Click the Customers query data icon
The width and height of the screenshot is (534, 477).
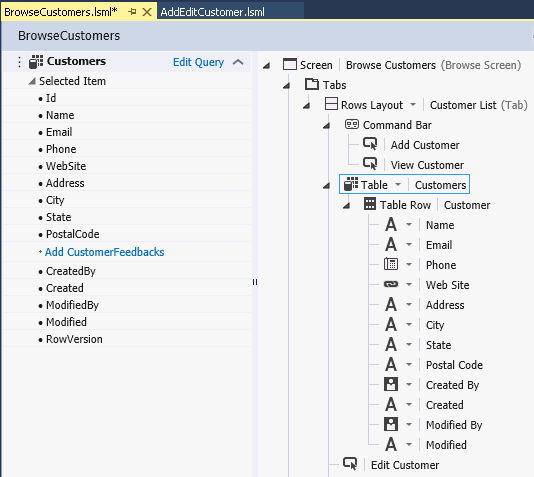[36, 62]
